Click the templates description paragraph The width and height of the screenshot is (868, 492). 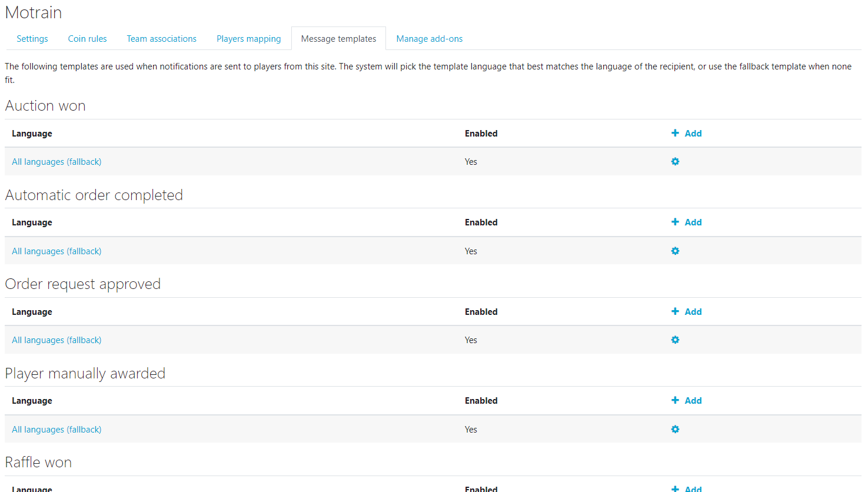pos(428,73)
